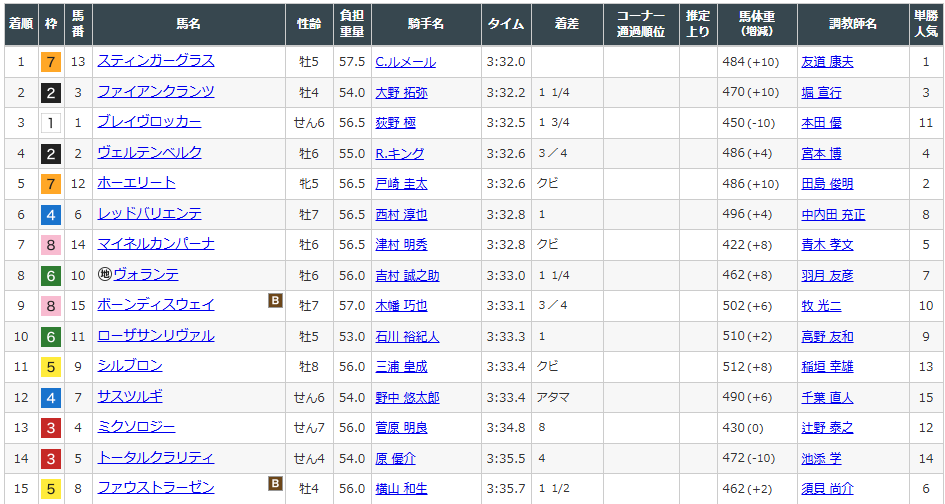Image resolution: width=945 pixels, height=504 pixels.
Task: Open horse page for スティンガーグラス
Action: point(155,61)
